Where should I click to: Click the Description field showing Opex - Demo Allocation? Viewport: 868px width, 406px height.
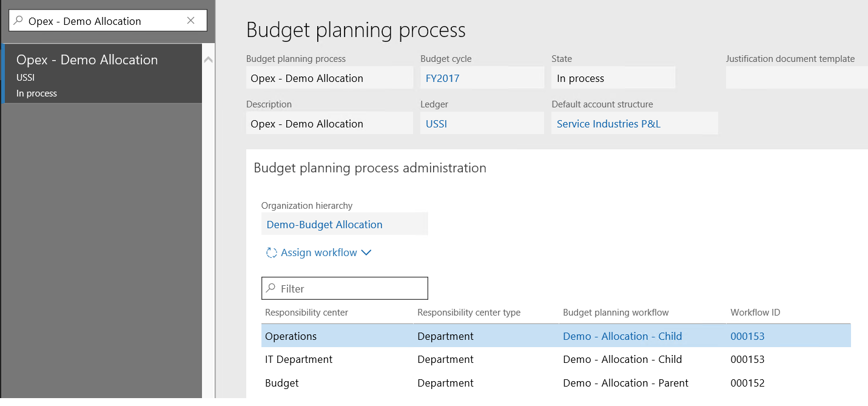[329, 123]
